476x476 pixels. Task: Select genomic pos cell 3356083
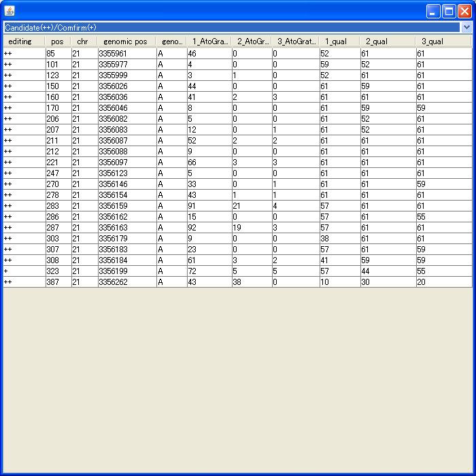click(127, 130)
